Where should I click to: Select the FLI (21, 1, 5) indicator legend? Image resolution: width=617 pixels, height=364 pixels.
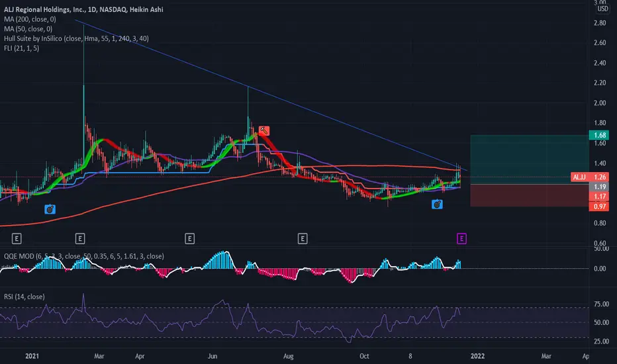pos(22,48)
